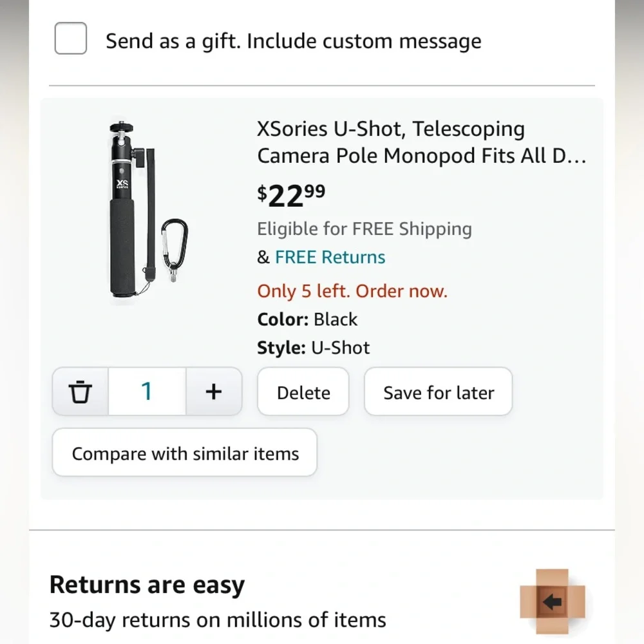The height and width of the screenshot is (644, 644).
Task: Click the trash can icon in quantity stepper
Action: click(x=80, y=392)
